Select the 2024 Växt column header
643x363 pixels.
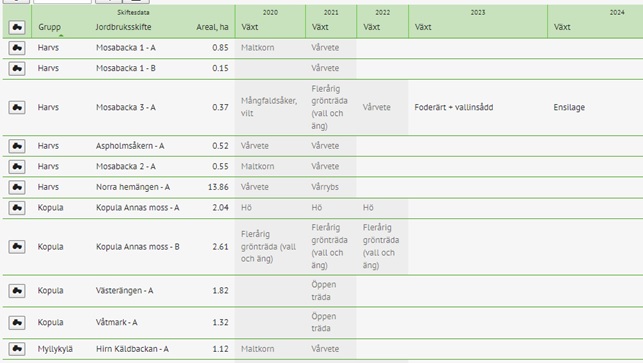click(x=562, y=27)
